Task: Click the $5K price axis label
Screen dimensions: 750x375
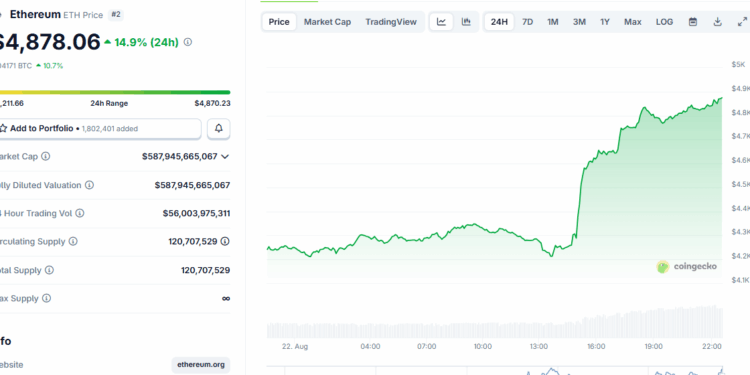Action: click(x=738, y=65)
